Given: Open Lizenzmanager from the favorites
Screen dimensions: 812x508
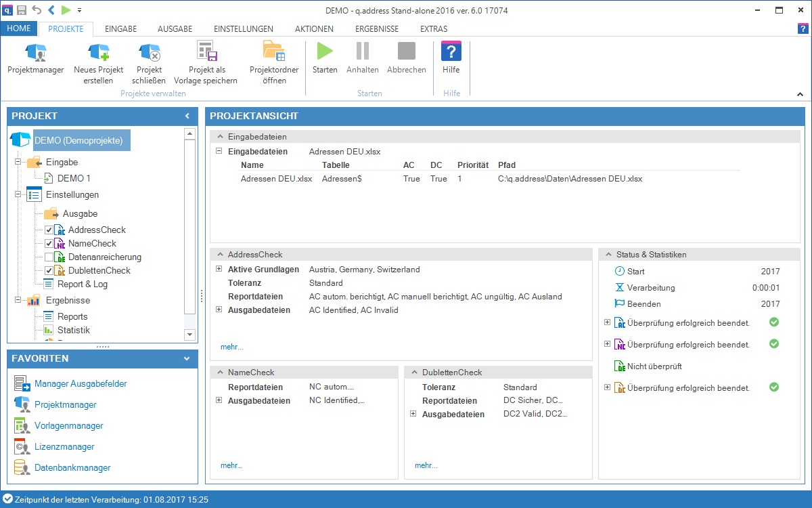Looking at the screenshot, I should tap(64, 446).
